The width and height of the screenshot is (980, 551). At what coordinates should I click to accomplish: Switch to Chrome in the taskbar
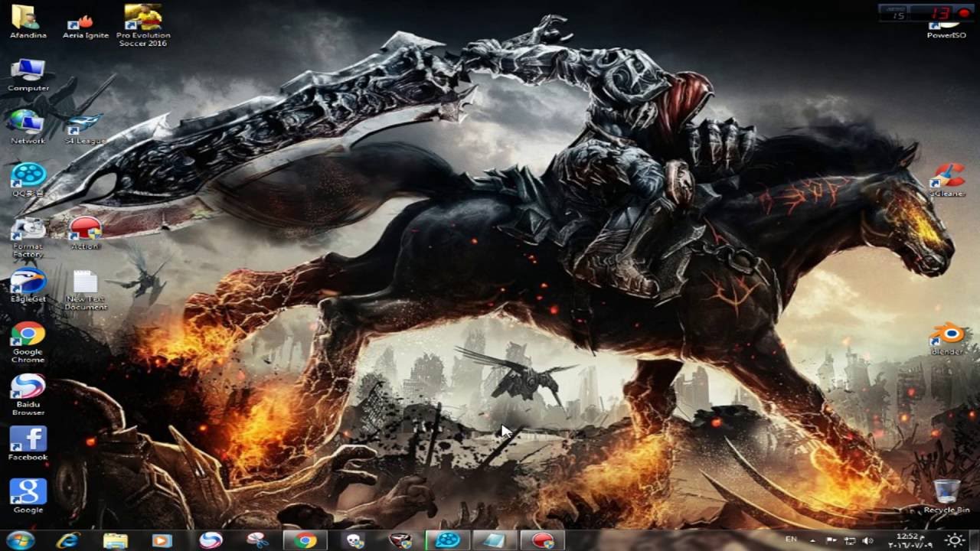pos(305,540)
